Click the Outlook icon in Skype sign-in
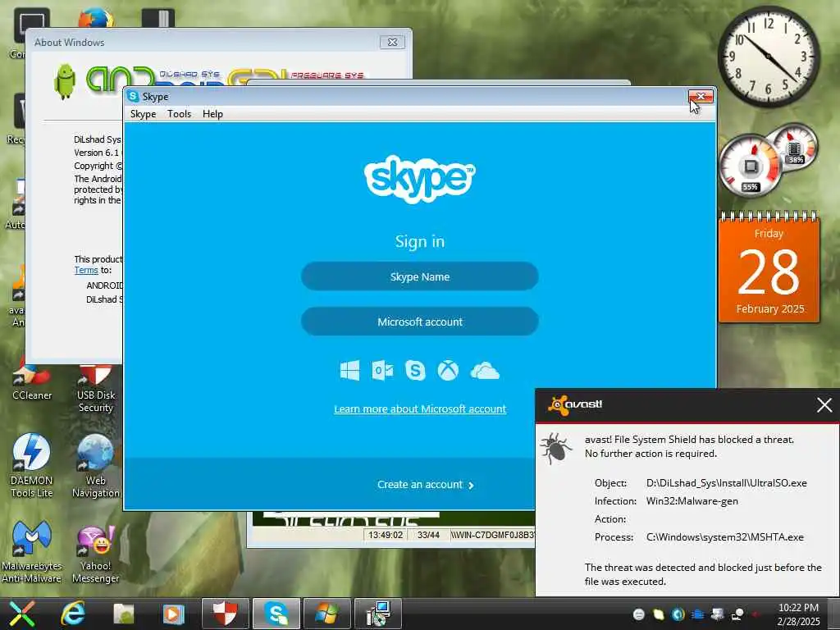840x630 pixels. 382,370
